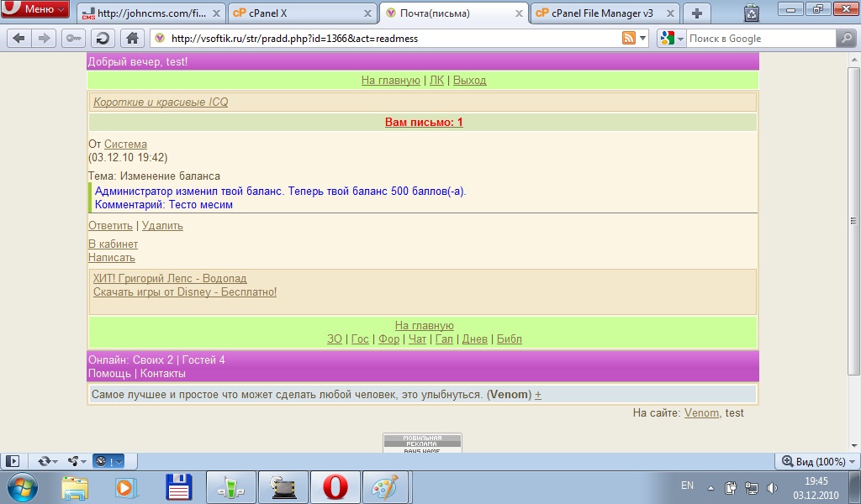Click the plus link after Venom quote

(x=538, y=395)
